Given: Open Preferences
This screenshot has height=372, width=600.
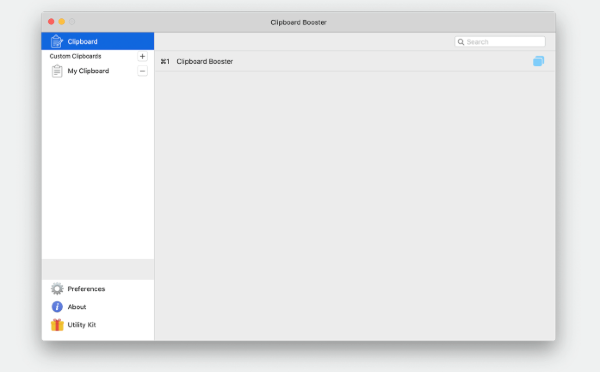Looking at the screenshot, I should pos(98,289).
